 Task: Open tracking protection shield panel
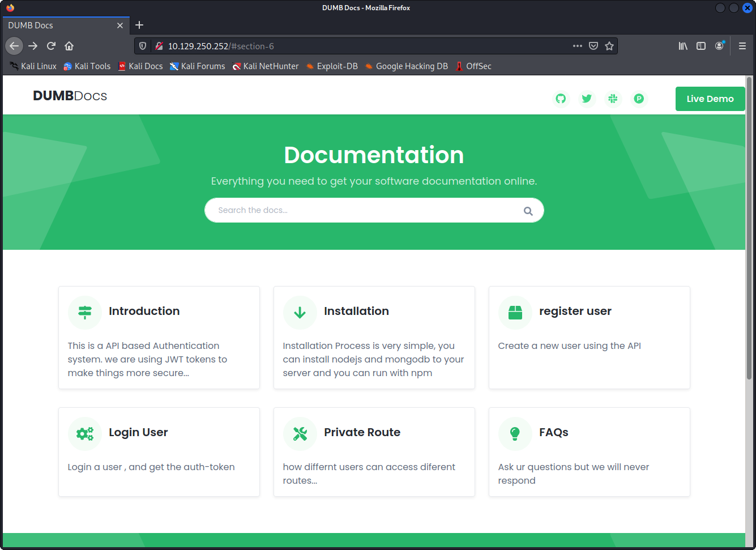coord(143,46)
